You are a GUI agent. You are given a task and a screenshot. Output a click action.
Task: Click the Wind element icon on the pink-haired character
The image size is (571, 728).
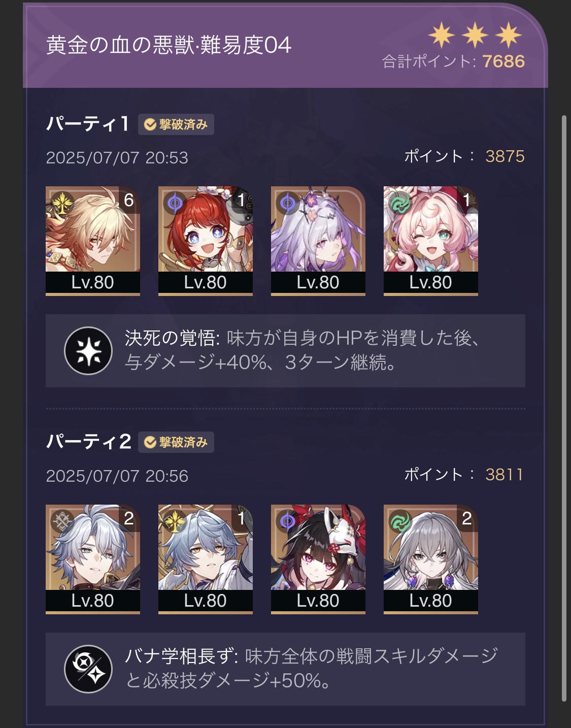tap(400, 204)
